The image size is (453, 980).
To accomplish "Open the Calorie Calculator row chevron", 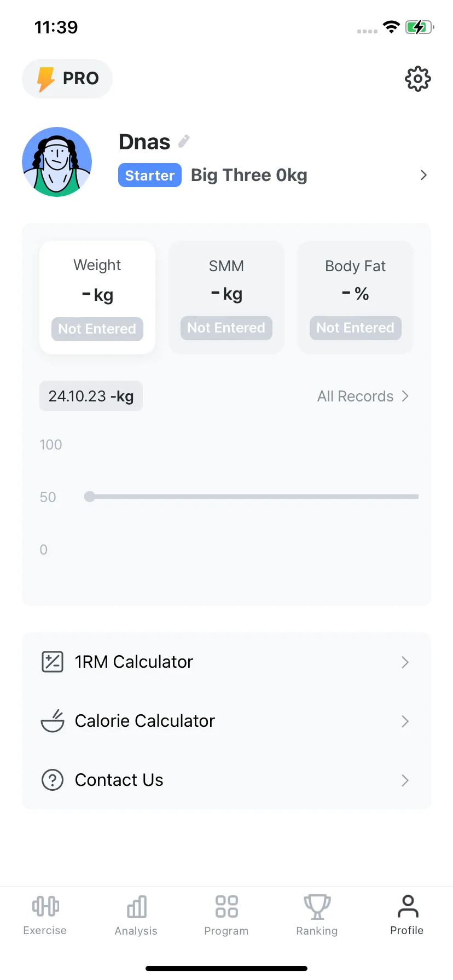I will (405, 721).
